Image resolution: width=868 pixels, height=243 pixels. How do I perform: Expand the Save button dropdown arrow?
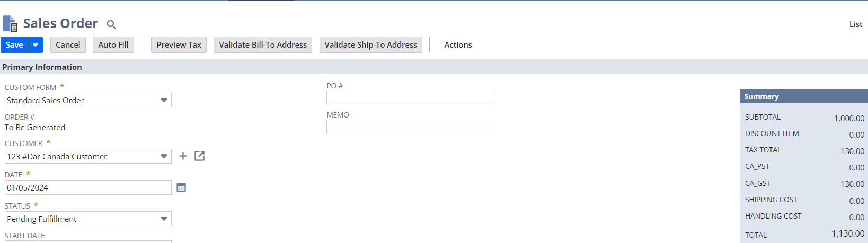[x=35, y=45]
